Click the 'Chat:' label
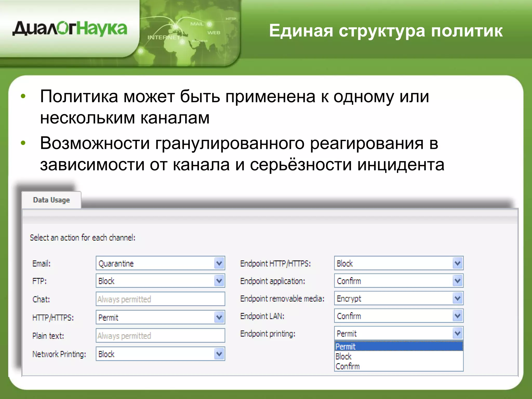Screen dimensions: 532x399 (x=41, y=299)
